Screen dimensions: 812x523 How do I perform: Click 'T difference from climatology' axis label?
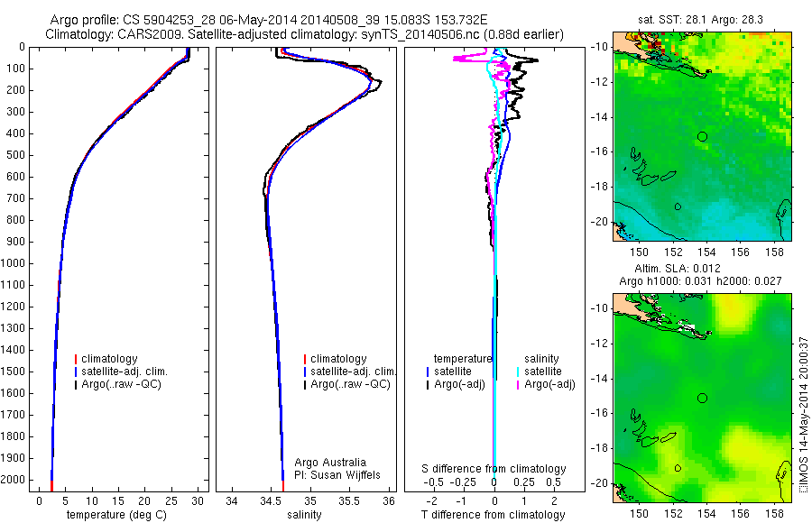[x=493, y=515]
